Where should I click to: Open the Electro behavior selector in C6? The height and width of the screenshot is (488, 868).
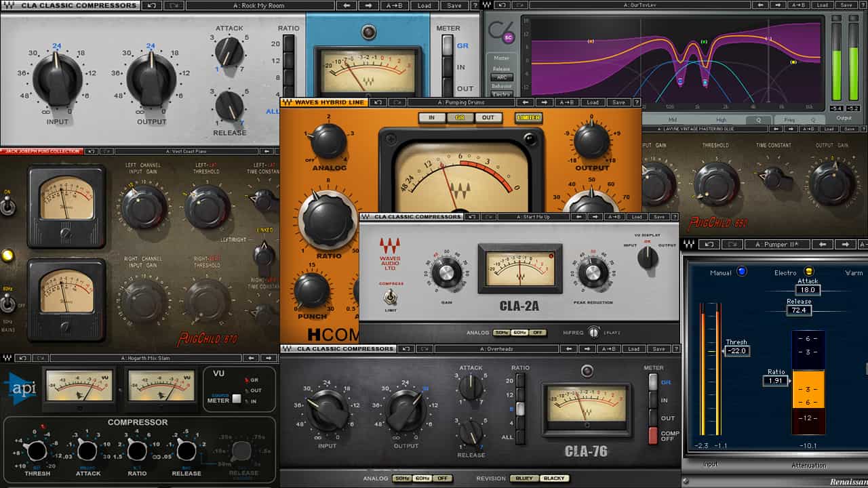[x=503, y=94]
